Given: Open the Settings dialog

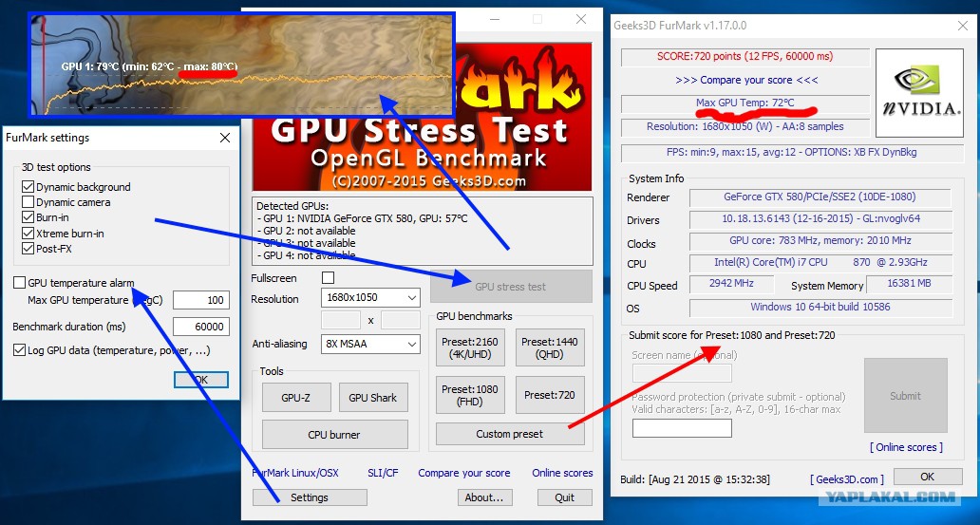Looking at the screenshot, I should tap(310, 497).
